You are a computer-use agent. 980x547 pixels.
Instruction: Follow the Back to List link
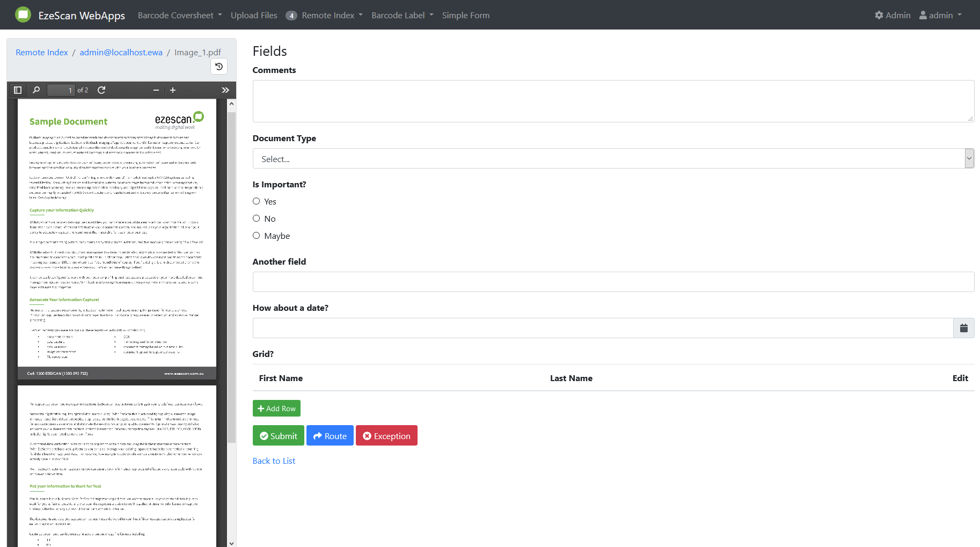(274, 461)
